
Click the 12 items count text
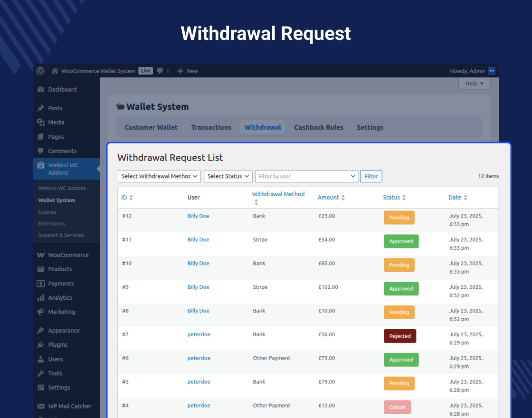[x=489, y=176]
